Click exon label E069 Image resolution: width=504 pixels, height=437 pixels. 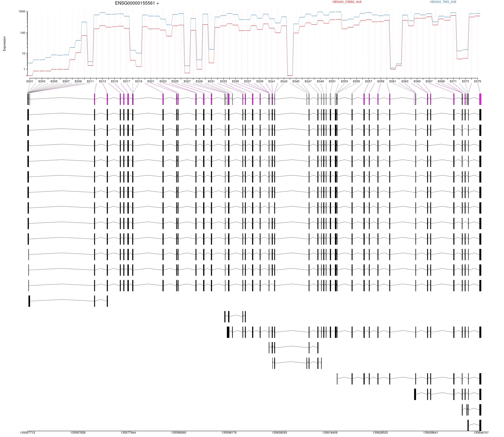click(x=441, y=82)
